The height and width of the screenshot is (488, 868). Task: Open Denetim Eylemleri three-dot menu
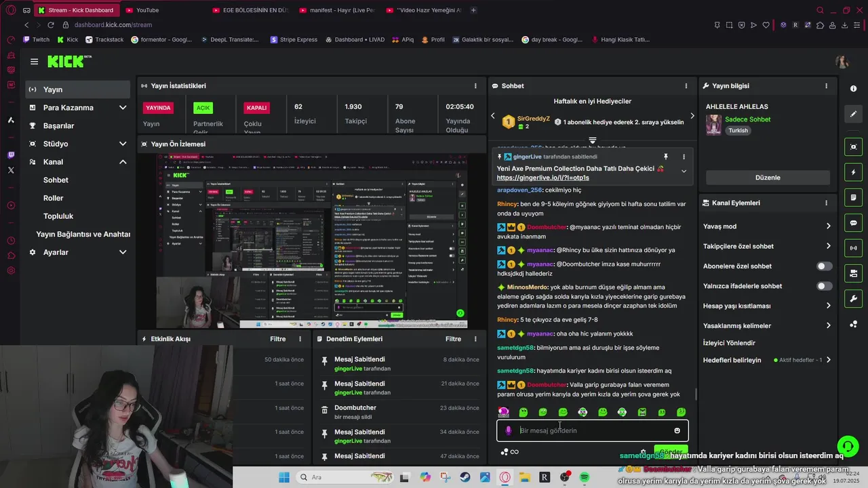(x=475, y=339)
